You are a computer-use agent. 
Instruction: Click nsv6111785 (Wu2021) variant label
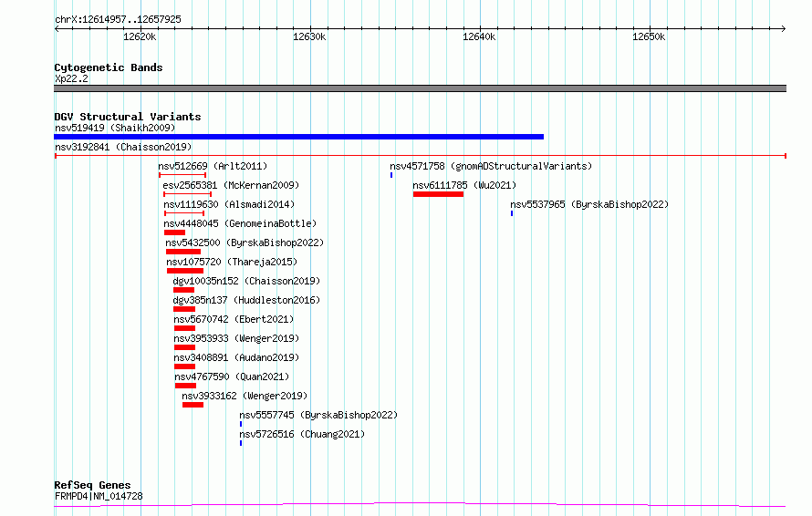(464, 185)
